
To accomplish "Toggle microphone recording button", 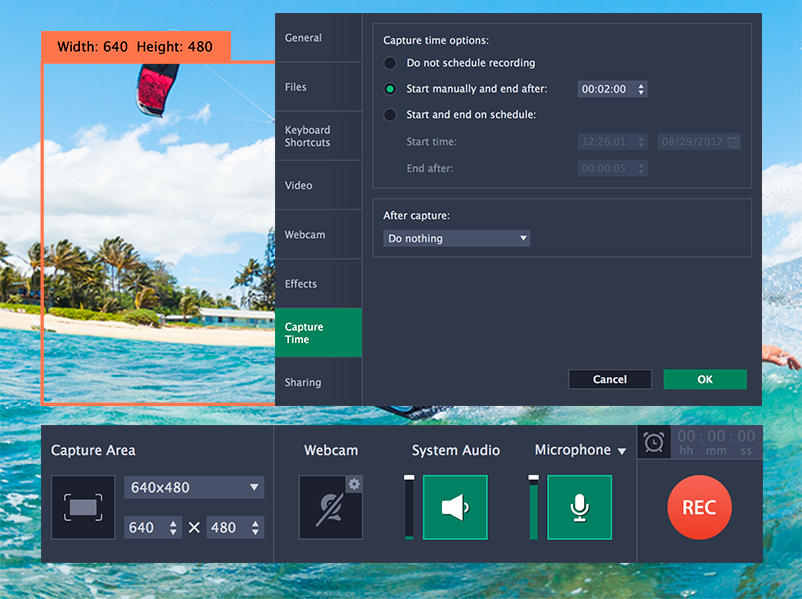I will coord(580,507).
